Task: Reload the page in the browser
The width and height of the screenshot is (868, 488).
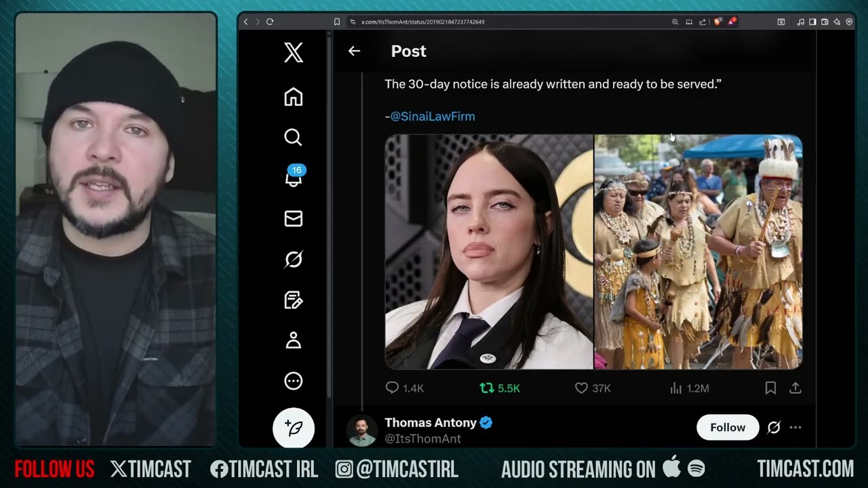Action: (x=270, y=22)
